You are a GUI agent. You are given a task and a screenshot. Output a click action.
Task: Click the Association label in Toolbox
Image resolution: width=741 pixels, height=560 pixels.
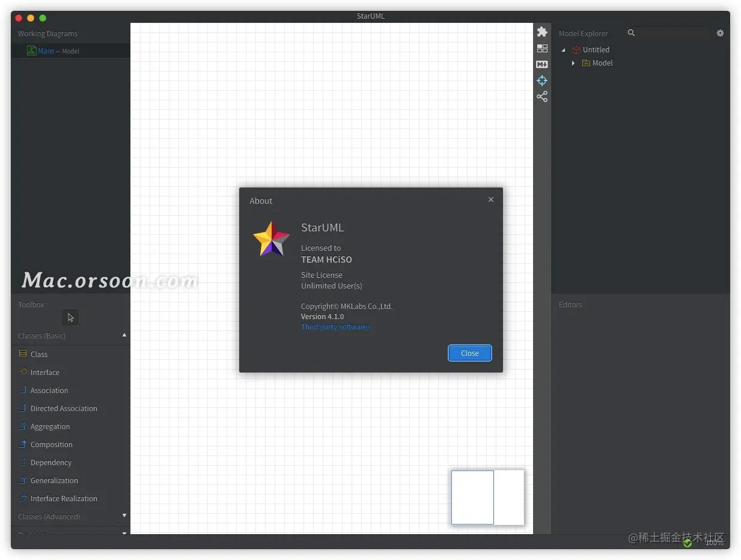point(49,391)
